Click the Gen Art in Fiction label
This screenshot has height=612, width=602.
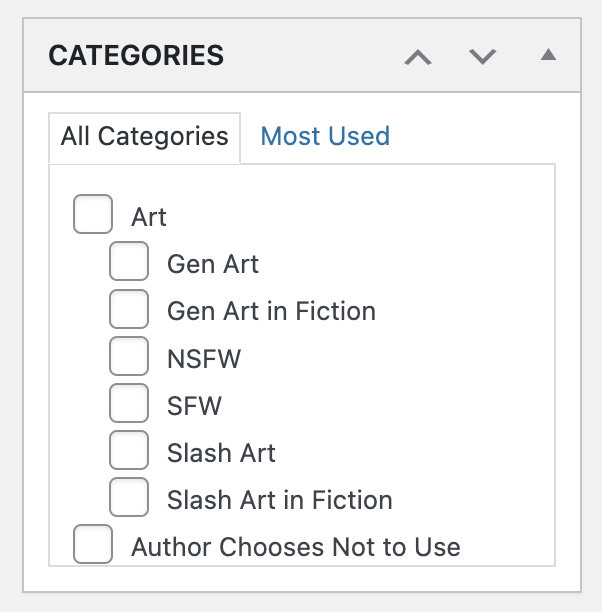point(271,311)
